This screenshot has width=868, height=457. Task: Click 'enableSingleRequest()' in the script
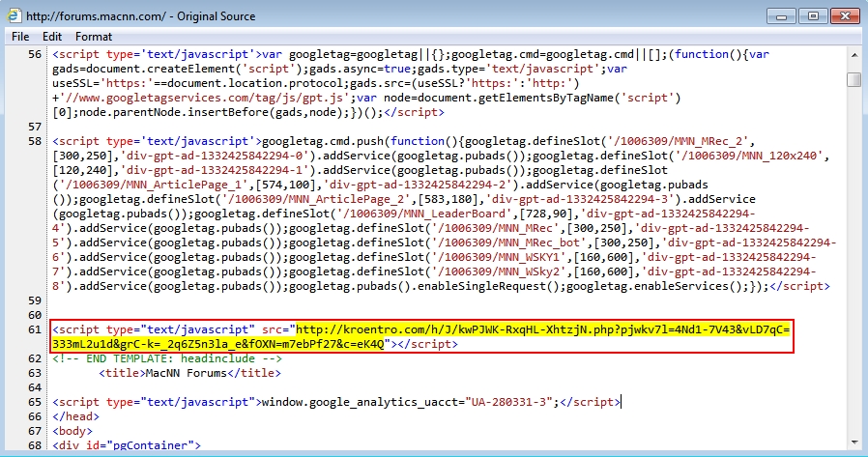point(489,286)
